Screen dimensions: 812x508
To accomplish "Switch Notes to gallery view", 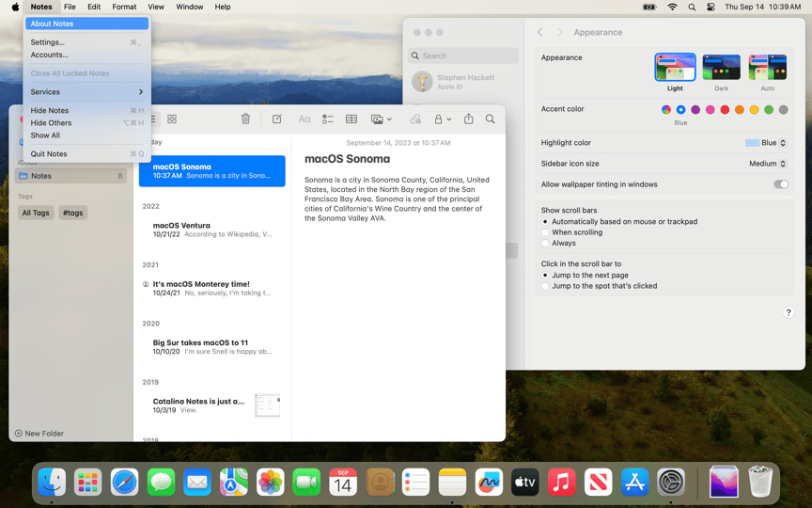I will [x=172, y=119].
